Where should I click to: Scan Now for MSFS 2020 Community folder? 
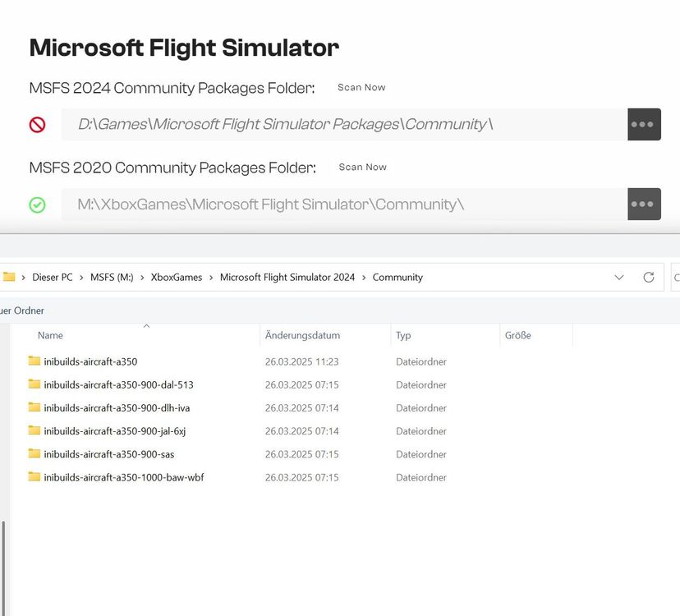coord(362,168)
